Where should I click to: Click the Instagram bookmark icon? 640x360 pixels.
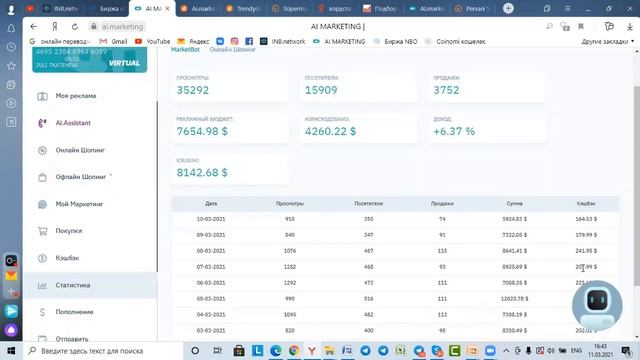234,41
